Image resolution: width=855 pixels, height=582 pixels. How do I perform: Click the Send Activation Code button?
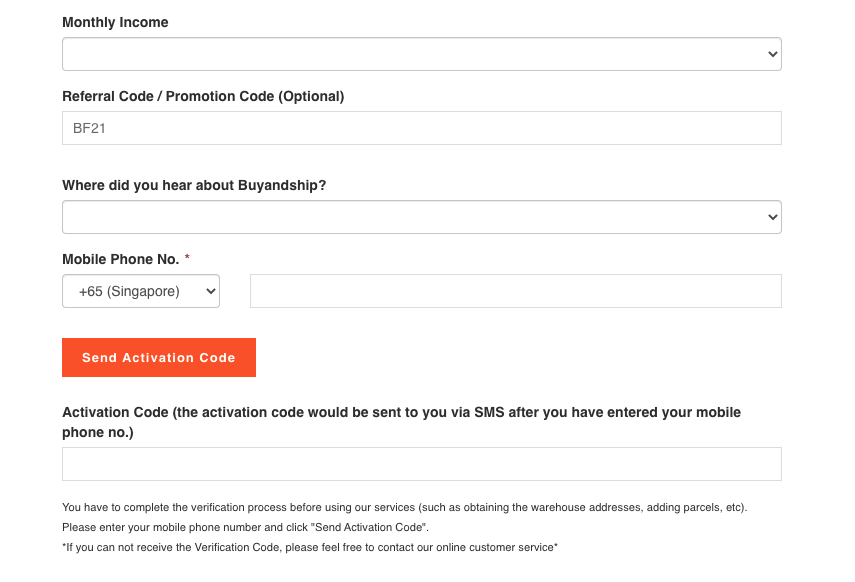point(159,357)
